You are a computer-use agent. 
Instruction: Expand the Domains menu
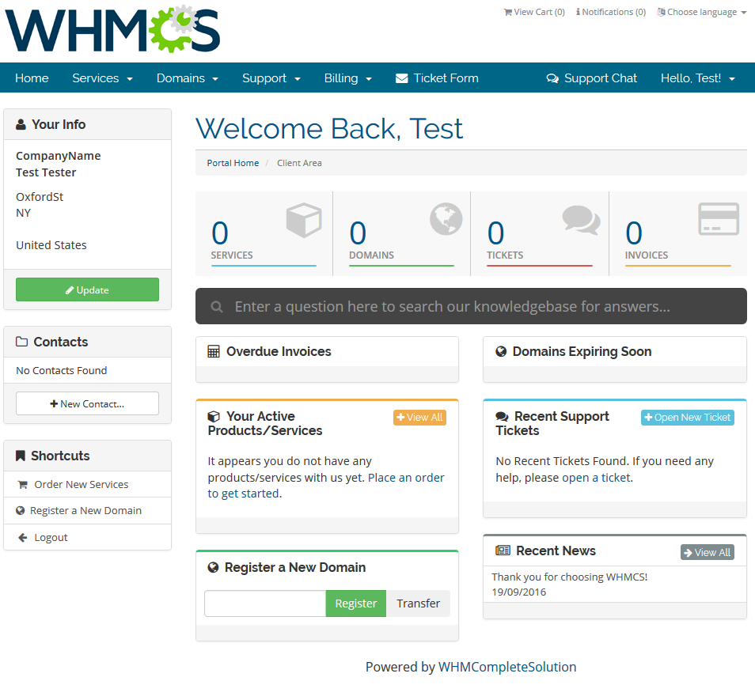pyautogui.click(x=188, y=78)
